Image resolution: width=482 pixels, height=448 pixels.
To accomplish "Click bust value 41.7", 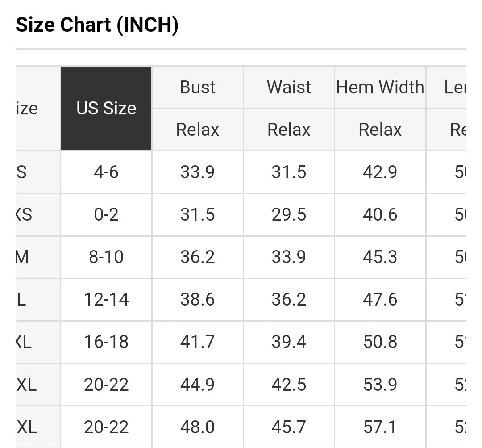I will 197,342.
